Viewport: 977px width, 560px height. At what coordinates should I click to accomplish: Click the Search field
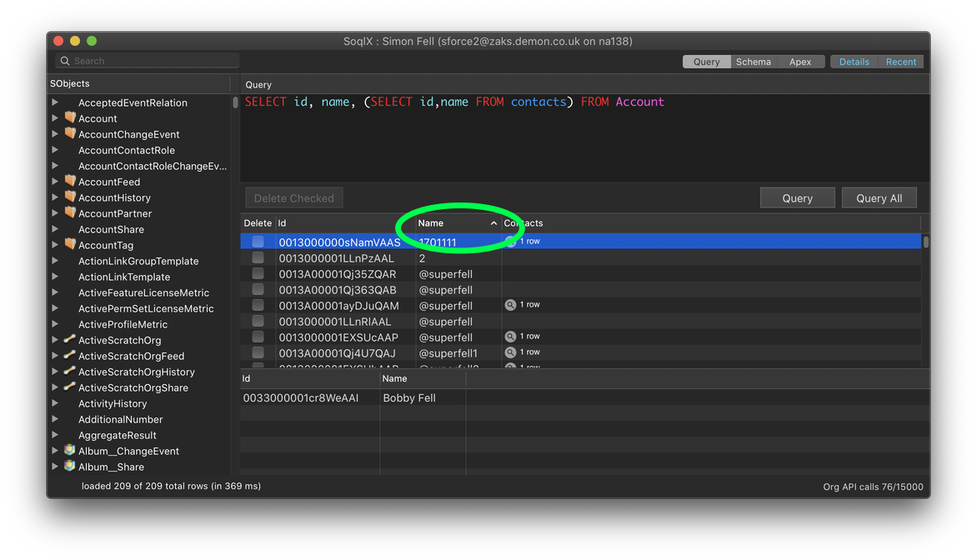coord(148,61)
